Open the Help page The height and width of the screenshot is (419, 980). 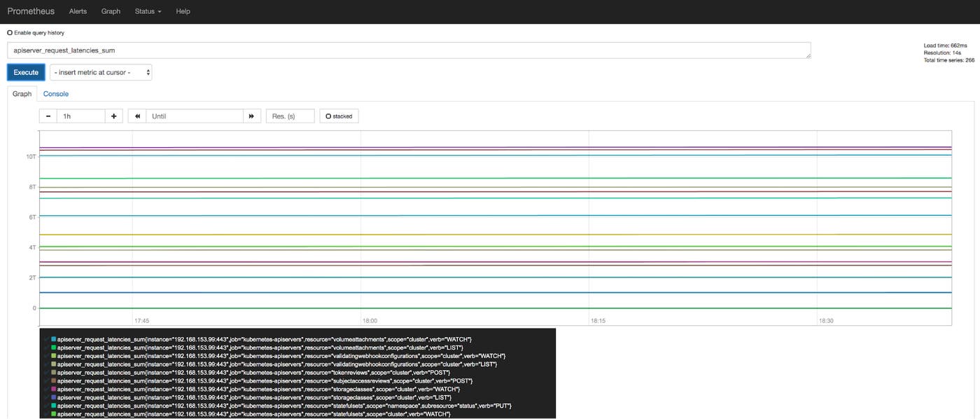pyautogui.click(x=183, y=11)
